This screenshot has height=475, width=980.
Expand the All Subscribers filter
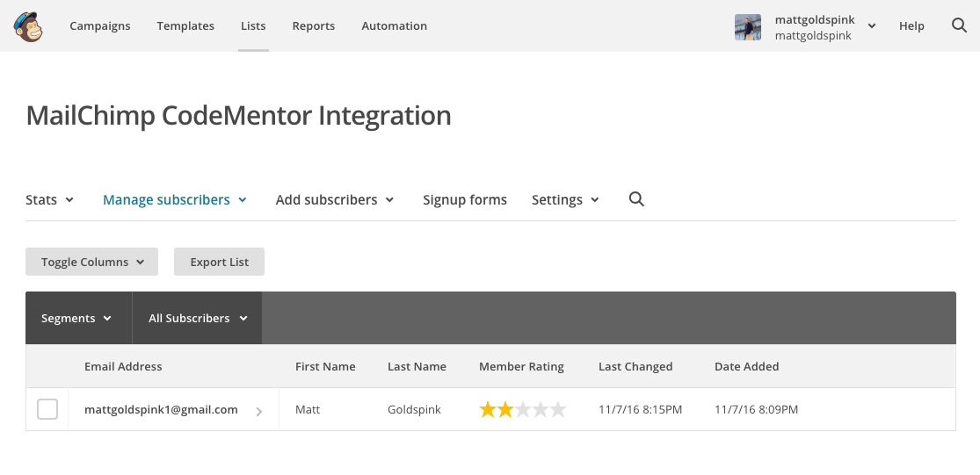(198, 318)
